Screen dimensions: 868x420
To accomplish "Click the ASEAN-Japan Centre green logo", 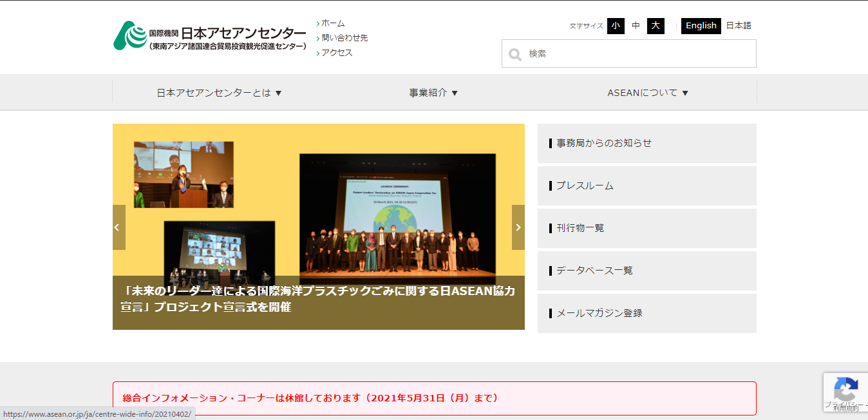I will pyautogui.click(x=129, y=35).
